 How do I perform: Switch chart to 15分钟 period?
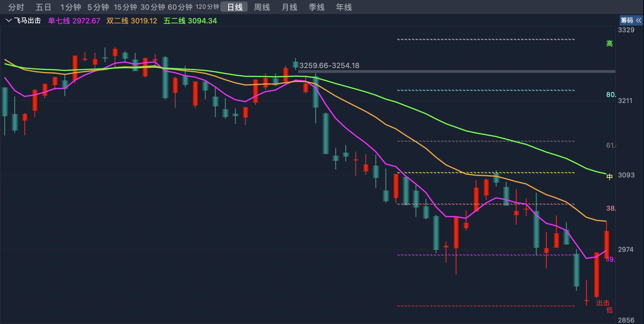(125, 7)
